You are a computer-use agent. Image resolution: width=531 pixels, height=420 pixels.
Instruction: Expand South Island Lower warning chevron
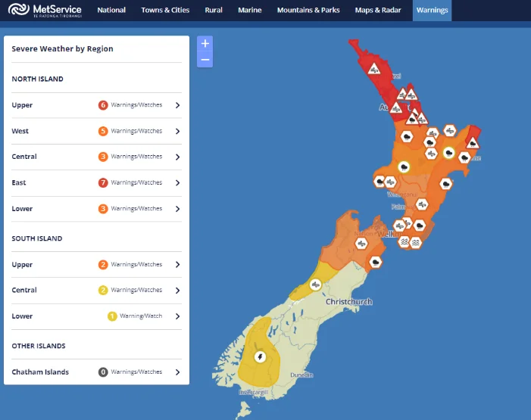(177, 316)
